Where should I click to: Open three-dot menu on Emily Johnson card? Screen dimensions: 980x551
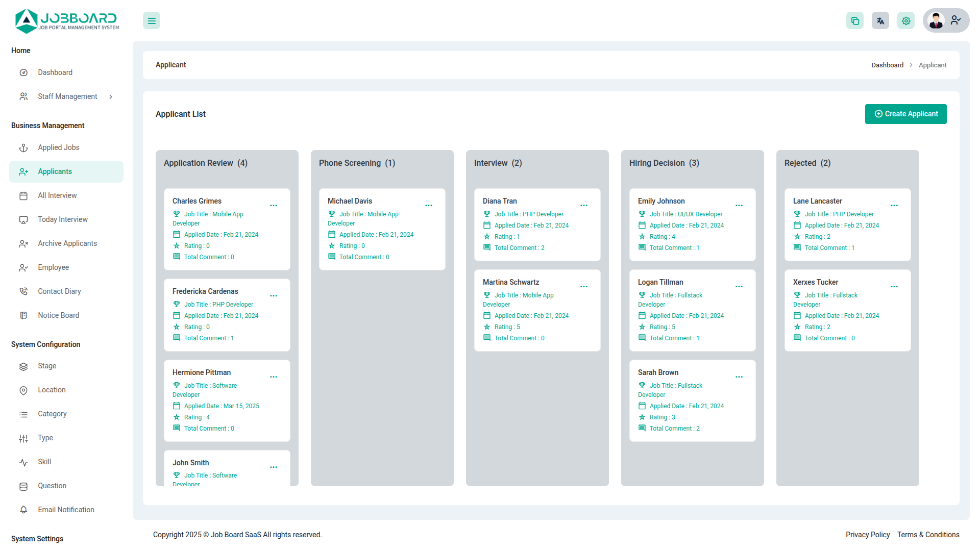739,206
